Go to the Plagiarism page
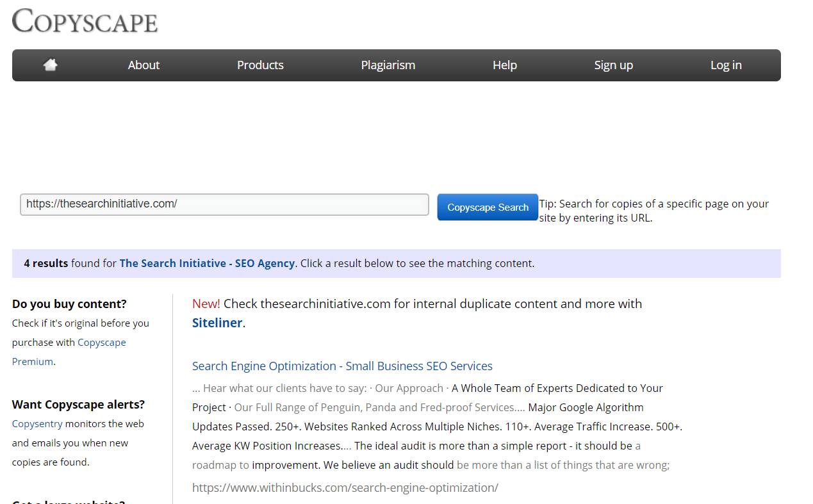 point(388,65)
